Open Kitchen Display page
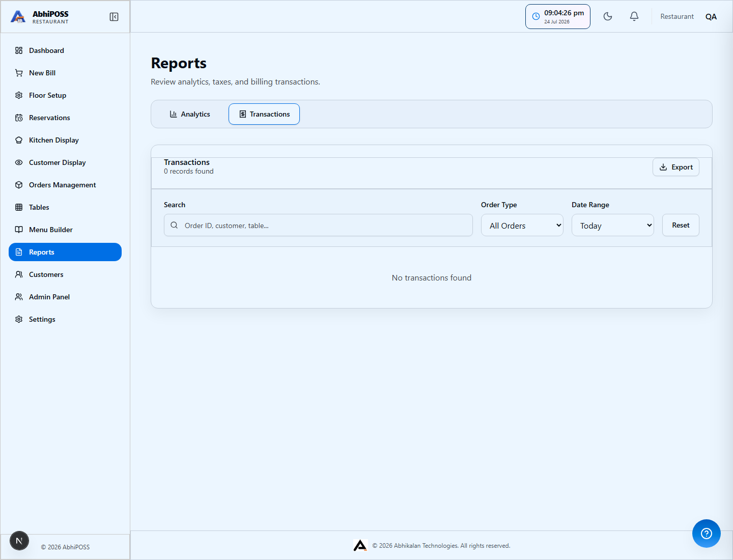 [x=65, y=140]
